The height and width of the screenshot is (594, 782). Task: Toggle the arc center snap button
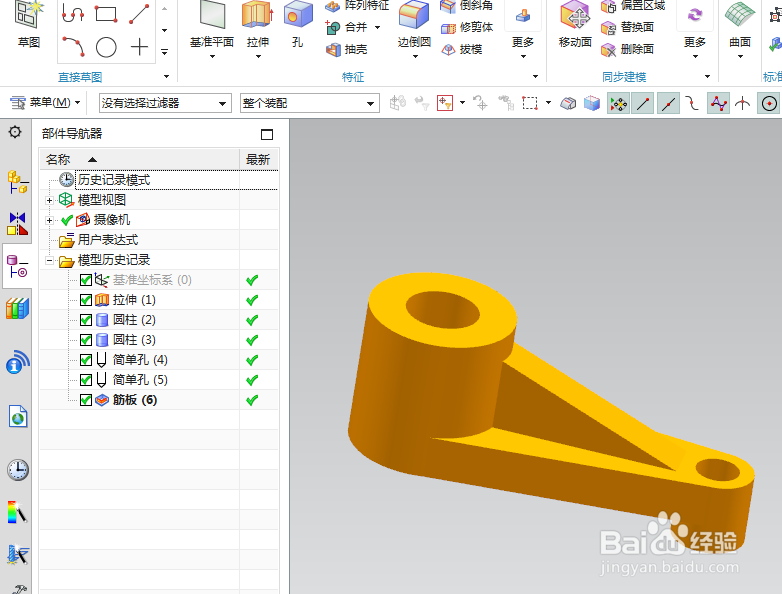click(x=769, y=104)
